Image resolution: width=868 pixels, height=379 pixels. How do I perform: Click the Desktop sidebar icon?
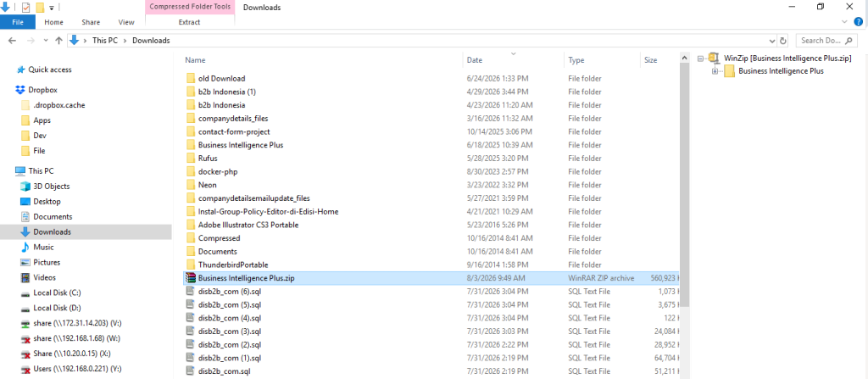pyautogui.click(x=25, y=202)
